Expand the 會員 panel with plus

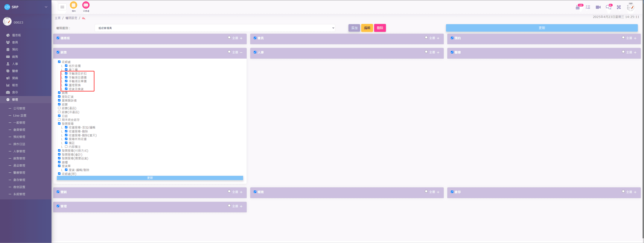pyautogui.click(x=438, y=38)
